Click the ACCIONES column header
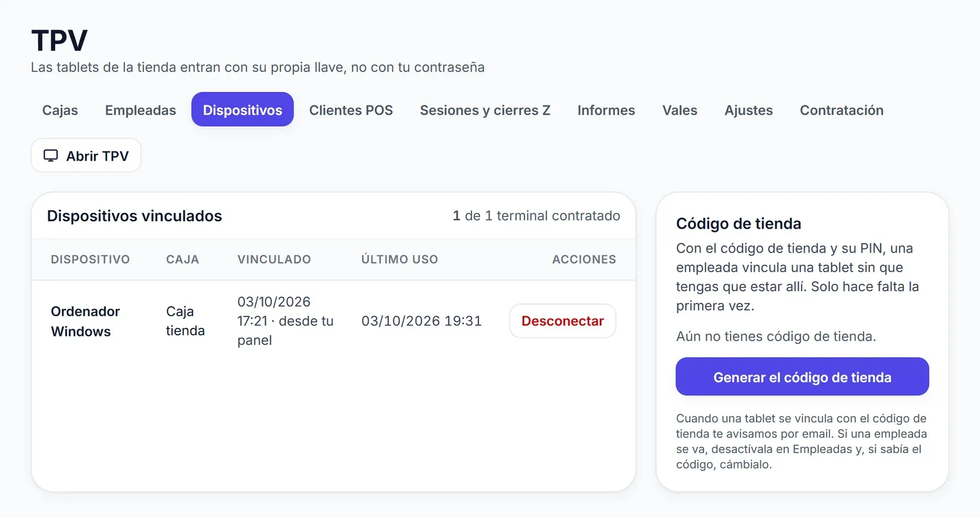 pos(584,259)
